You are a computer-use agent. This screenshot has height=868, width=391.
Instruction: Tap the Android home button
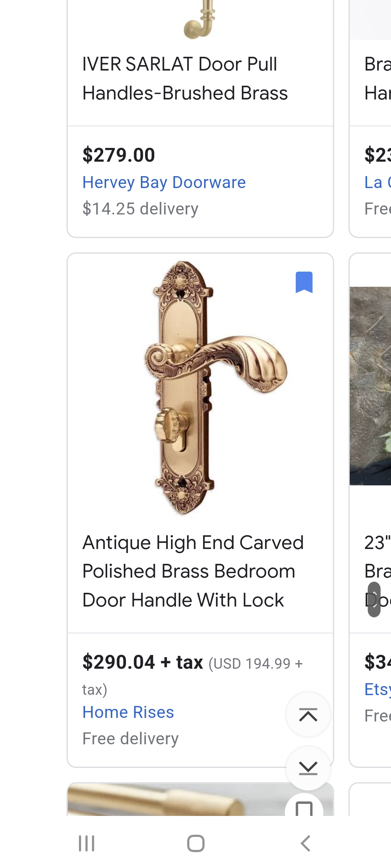pos(195,843)
